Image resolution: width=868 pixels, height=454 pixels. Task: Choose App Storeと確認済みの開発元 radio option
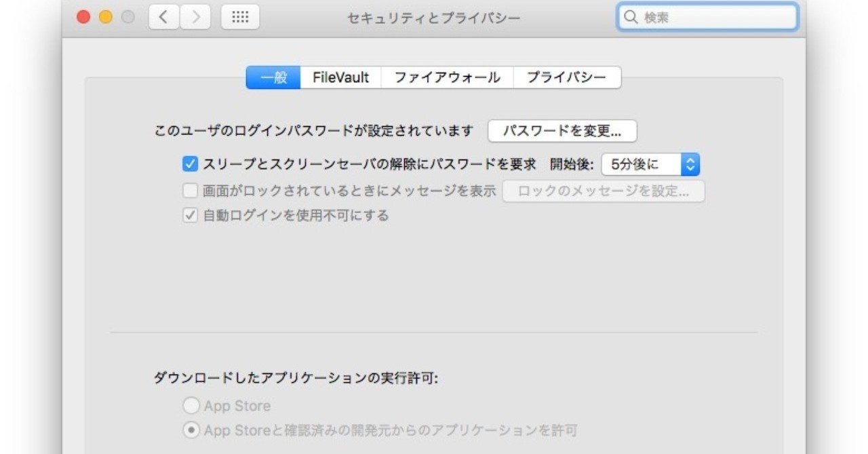click(x=192, y=430)
